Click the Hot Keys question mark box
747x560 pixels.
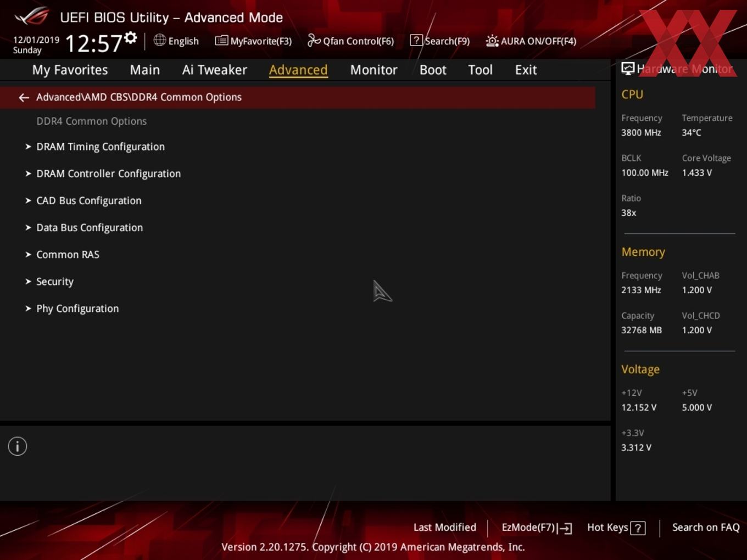[638, 528]
